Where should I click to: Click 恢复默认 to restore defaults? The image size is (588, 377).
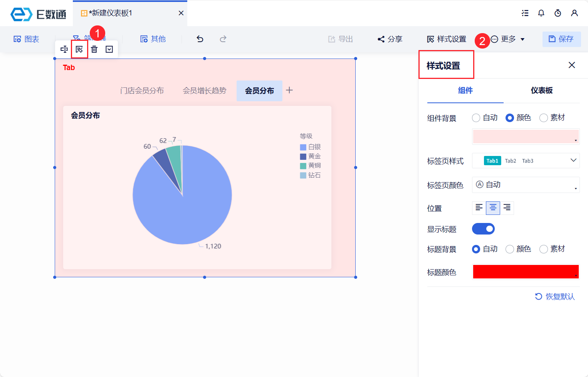tap(555, 297)
